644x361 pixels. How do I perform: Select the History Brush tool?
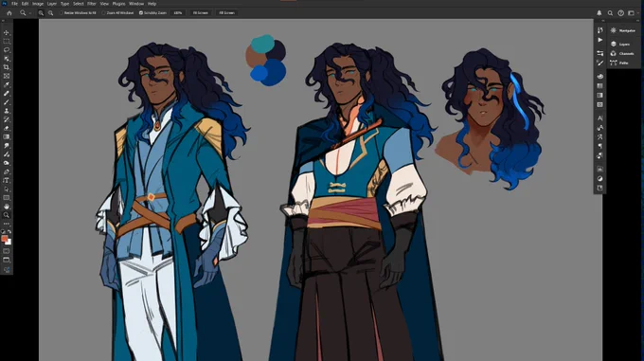click(x=7, y=119)
